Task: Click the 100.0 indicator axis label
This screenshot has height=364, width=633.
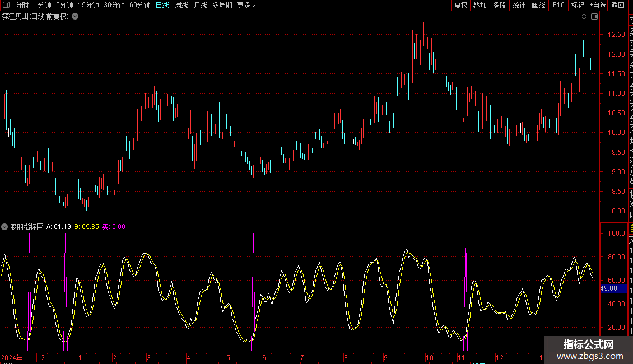Action: tap(616, 234)
